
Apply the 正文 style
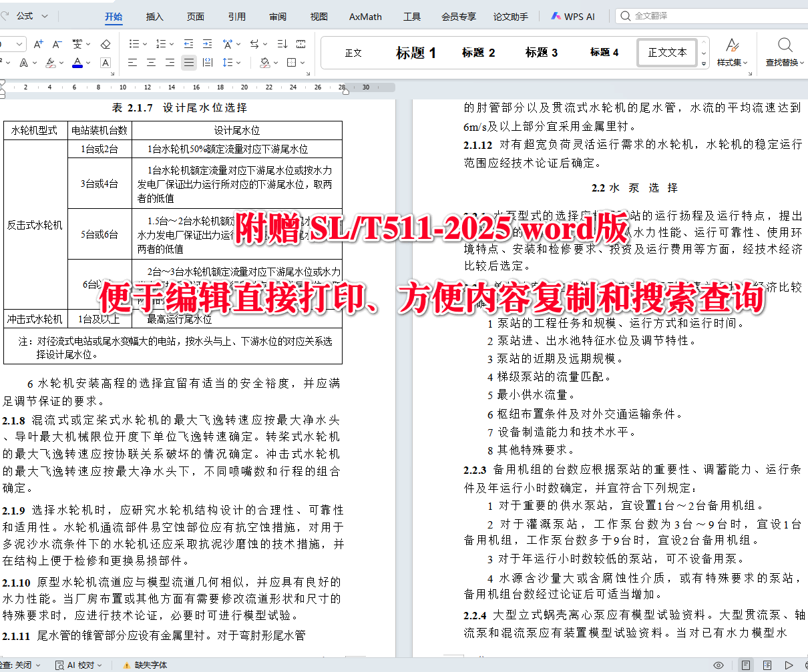353,53
